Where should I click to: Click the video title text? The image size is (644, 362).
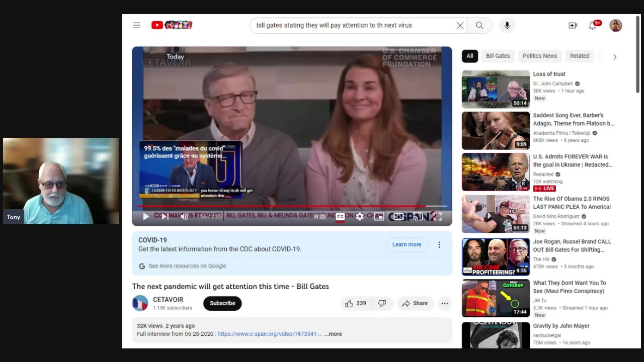(230, 286)
